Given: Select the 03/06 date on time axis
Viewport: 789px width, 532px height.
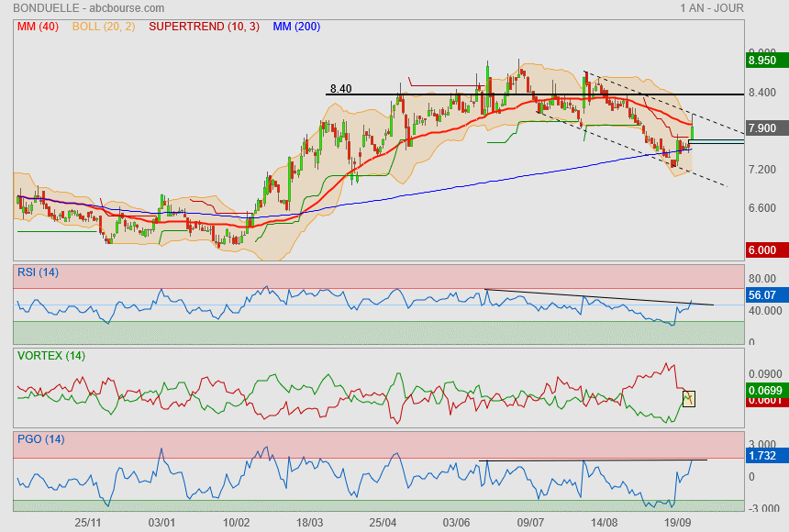Looking at the screenshot, I should (x=457, y=521).
